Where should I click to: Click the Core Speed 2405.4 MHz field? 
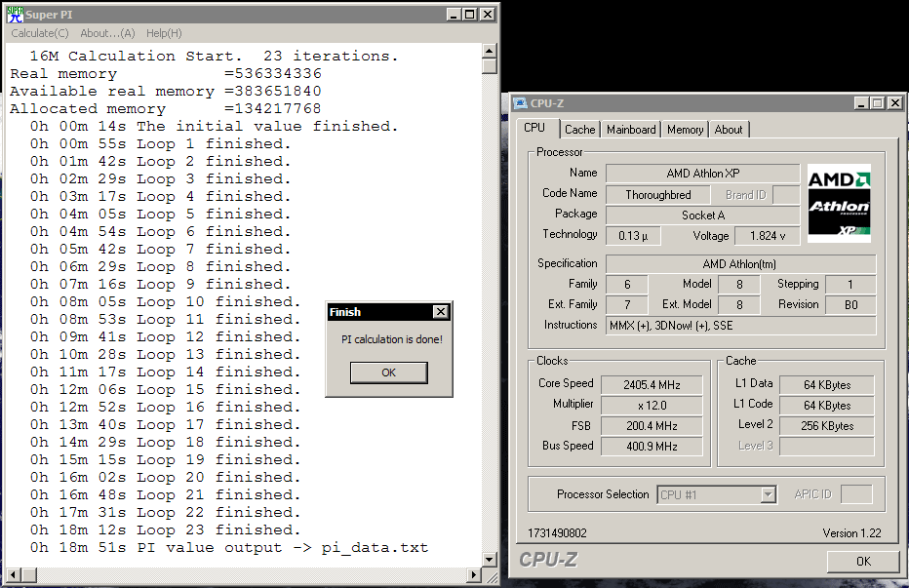coord(652,385)
